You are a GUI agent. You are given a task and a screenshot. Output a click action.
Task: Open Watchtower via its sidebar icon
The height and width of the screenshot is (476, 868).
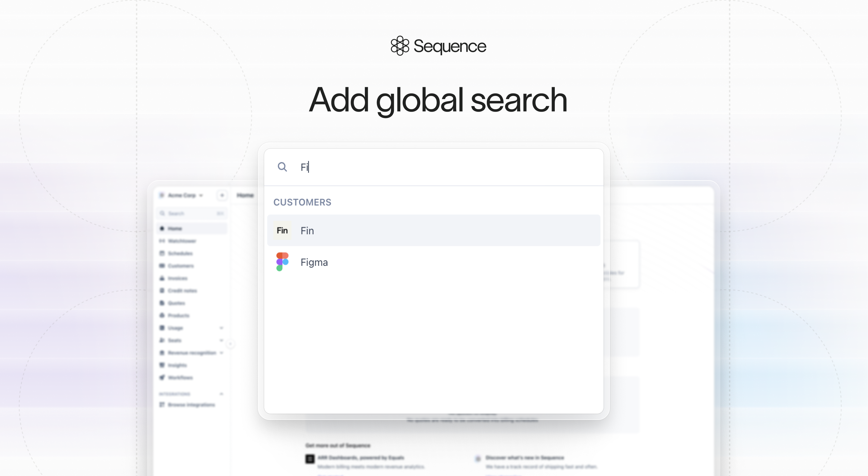click(162, 241)
